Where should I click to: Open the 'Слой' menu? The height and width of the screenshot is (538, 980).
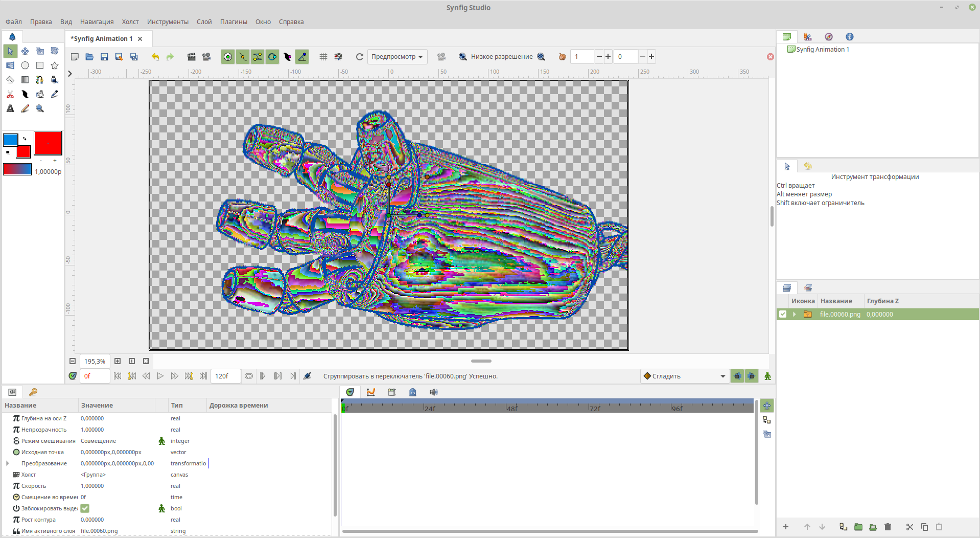[x=203, y=21]
